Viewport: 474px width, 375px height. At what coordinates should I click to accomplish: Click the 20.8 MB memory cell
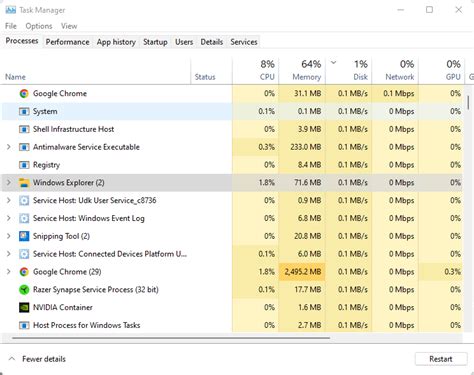tap(302, 236)
